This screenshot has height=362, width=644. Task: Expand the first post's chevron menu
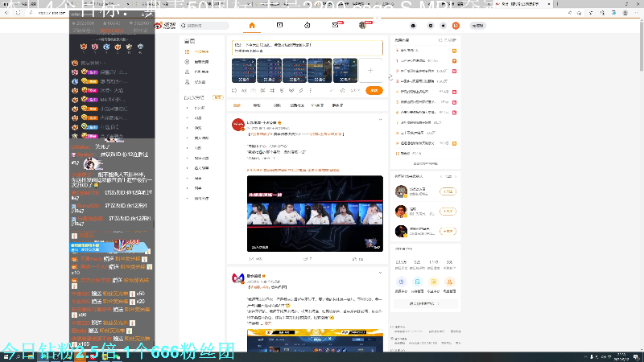tap(380, 119)
